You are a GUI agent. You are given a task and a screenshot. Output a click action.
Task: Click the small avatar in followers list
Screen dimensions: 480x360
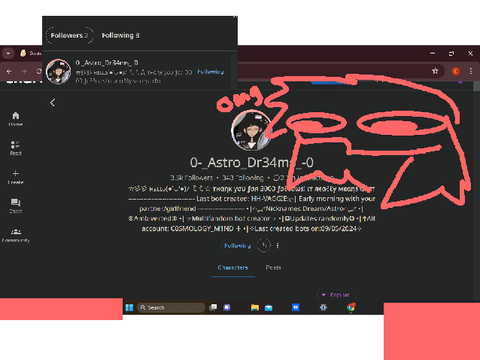58,71
